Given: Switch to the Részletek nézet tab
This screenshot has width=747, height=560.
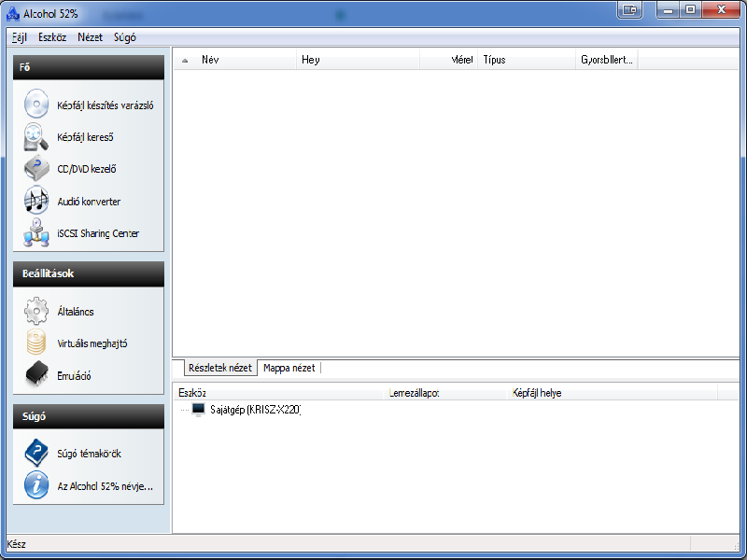Looking at the screenshot, I should [x=220, y=368].
